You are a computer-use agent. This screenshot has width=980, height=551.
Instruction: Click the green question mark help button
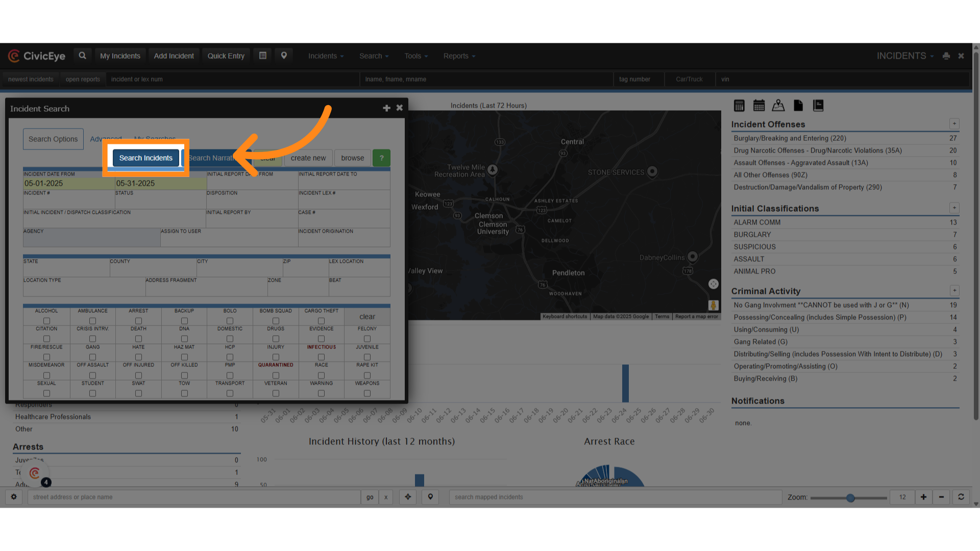tap(381, 158)
